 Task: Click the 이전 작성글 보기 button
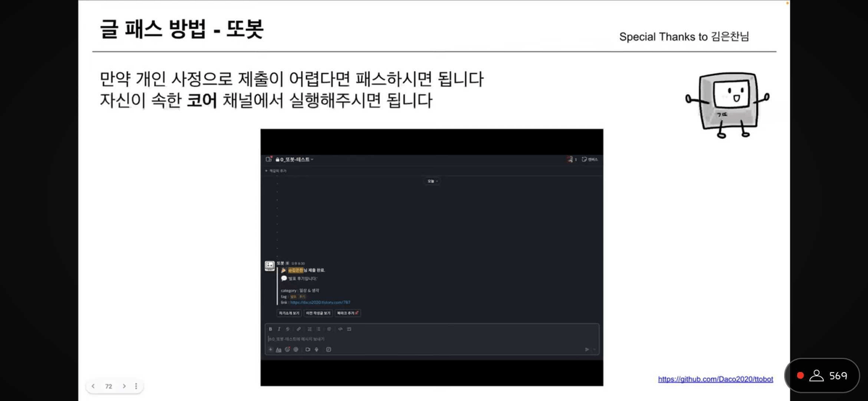(x=318, y=313)
